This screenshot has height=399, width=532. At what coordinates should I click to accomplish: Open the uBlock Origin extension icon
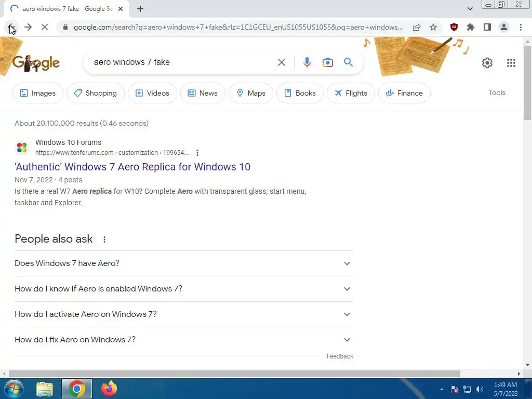454,27
